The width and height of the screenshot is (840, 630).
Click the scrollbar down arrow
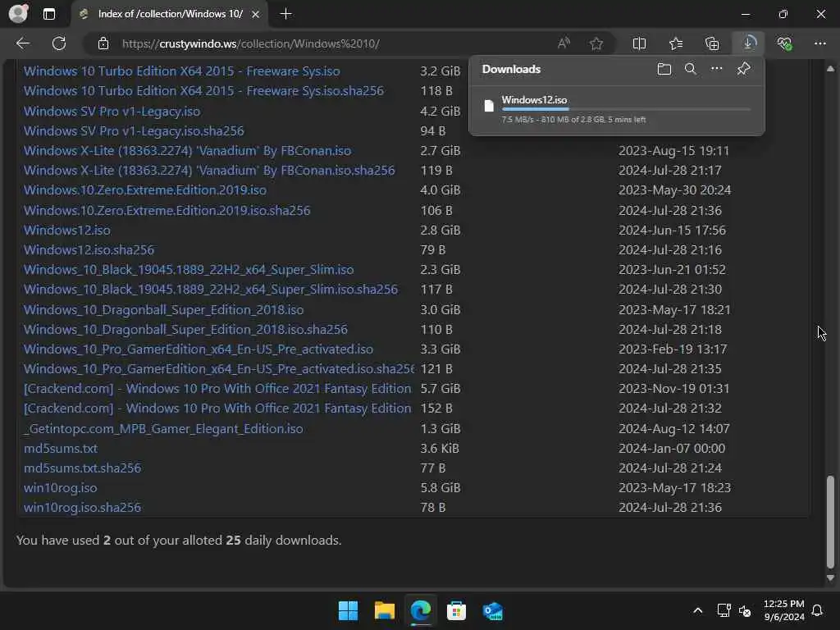click(x=830, y=578)
